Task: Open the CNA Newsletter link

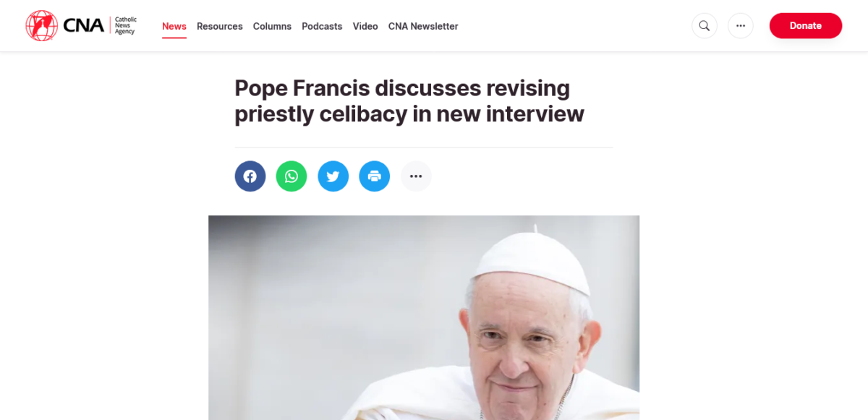Action: coord(423,26)
